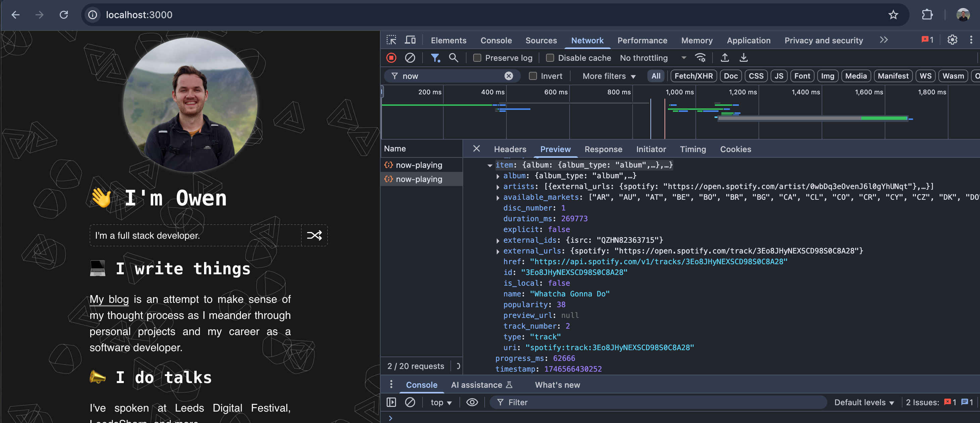The image size is (980, 423).
Task: Open the 'My blog' link
Action: [x=109, y=299]
